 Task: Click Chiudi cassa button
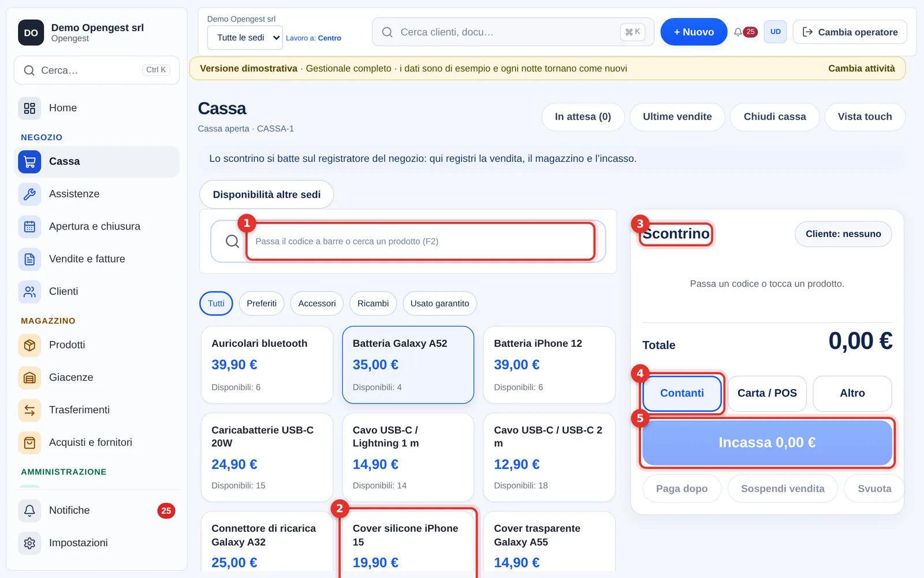click(774, 117)
